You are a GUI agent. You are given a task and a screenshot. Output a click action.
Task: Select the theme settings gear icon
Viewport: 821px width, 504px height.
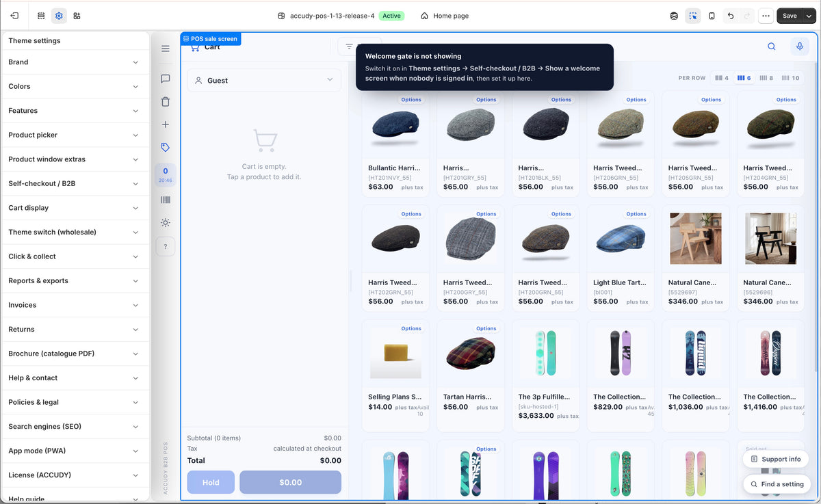pyautogui.click(x=59, y=16)
